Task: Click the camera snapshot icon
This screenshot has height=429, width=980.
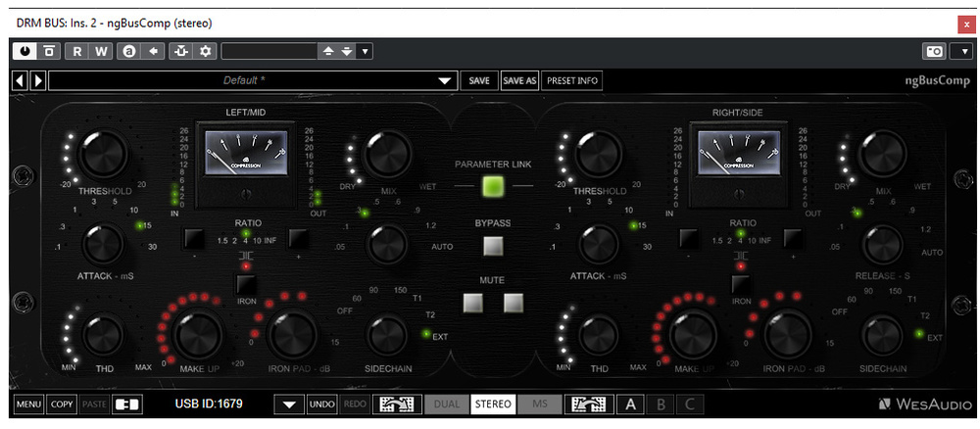Action: [934, 51]
